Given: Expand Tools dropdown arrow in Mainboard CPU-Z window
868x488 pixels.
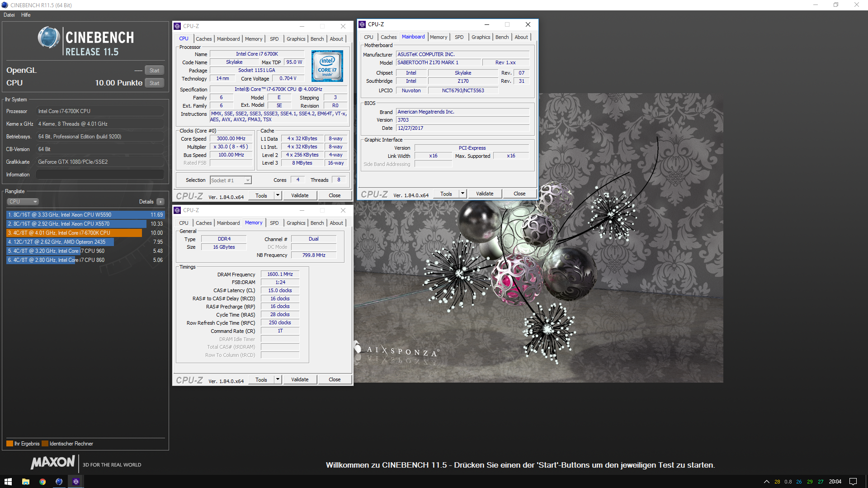Looking at the screenshot, I should click(463, 194).
